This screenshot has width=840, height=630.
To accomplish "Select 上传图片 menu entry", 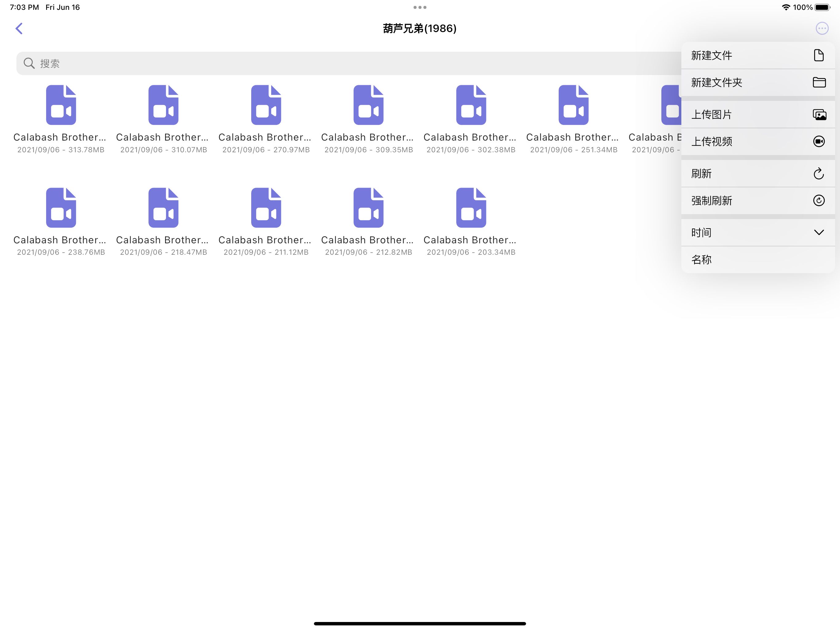I will tap(758, 114).
